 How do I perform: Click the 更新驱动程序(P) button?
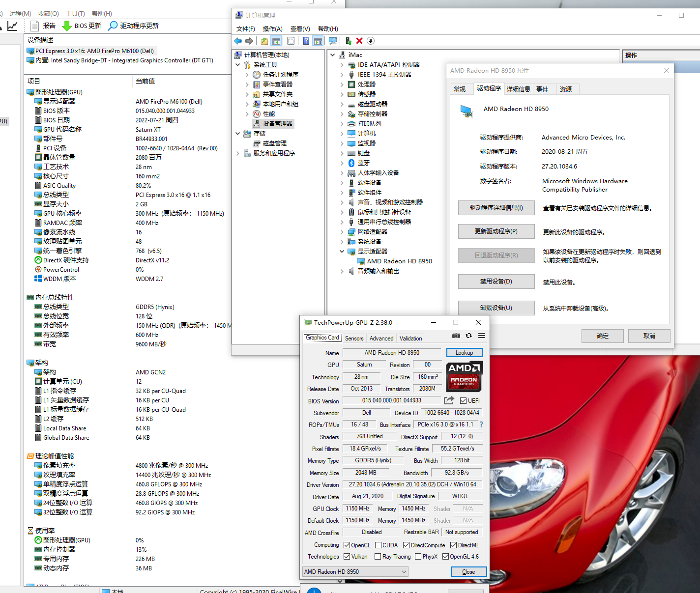pyautogui.click(x=496, y=231)
